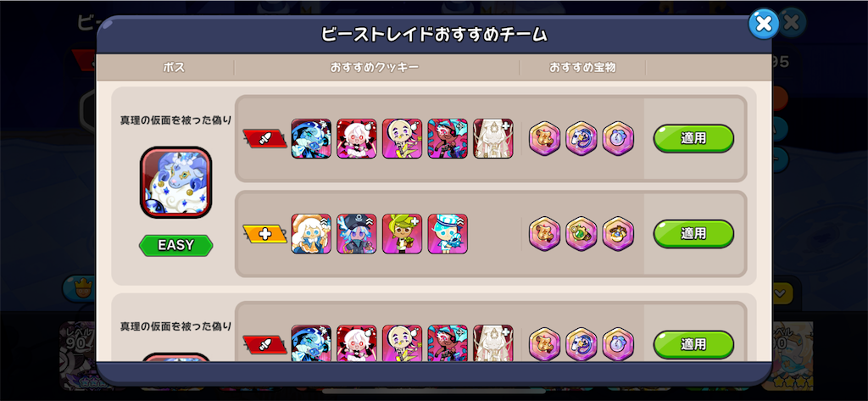Screen dimensions: 868x401
Task: Click the scroll treasure in first row
Action: click(x=545, y=138)
